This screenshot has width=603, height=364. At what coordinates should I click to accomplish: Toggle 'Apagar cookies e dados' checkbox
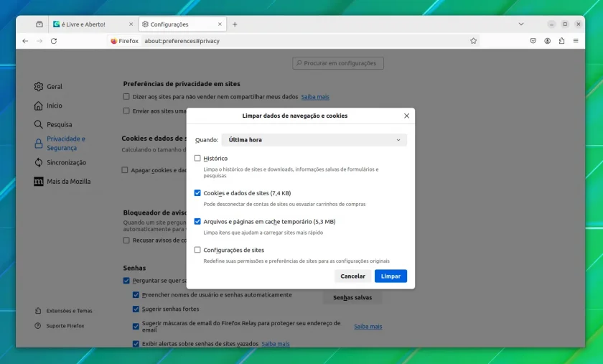[125, 169]
